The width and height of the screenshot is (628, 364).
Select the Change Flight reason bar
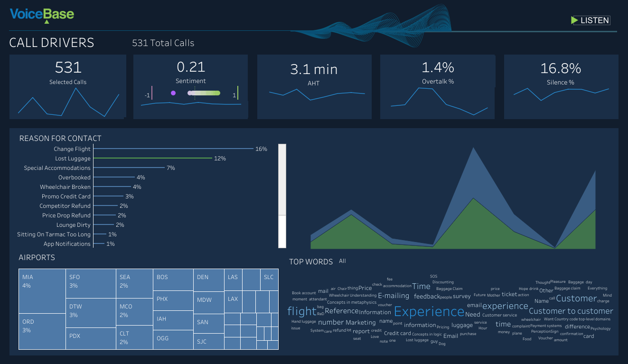(x=173, y=149)
